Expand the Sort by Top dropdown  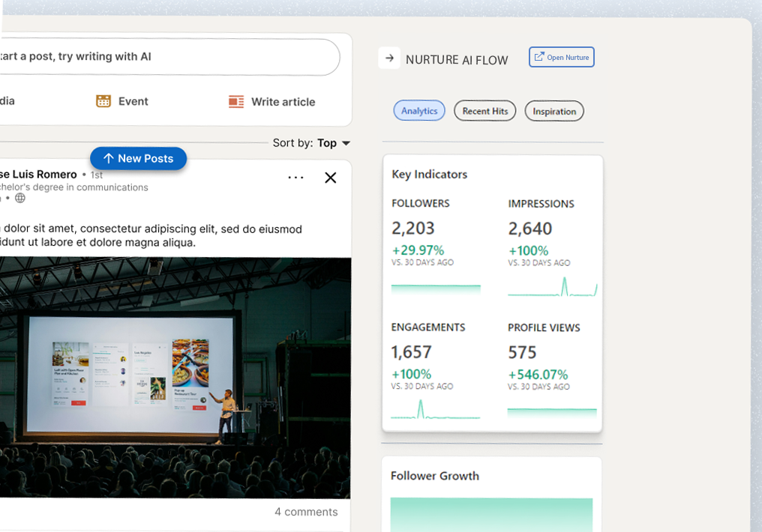(x=346, y=143)
